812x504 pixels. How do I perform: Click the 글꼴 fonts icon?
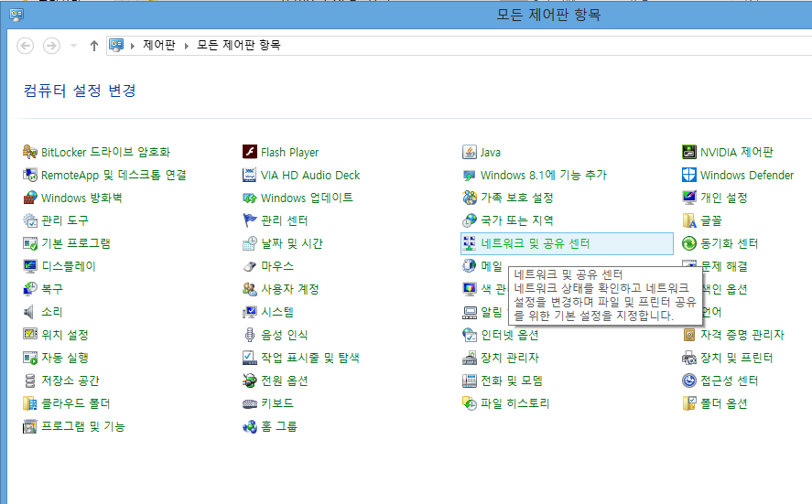[x=689, y=220]
